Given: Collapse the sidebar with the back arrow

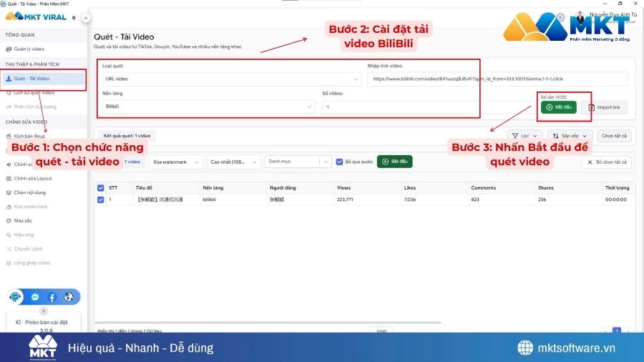Looking at the screenshot, I should pos(86,18).
